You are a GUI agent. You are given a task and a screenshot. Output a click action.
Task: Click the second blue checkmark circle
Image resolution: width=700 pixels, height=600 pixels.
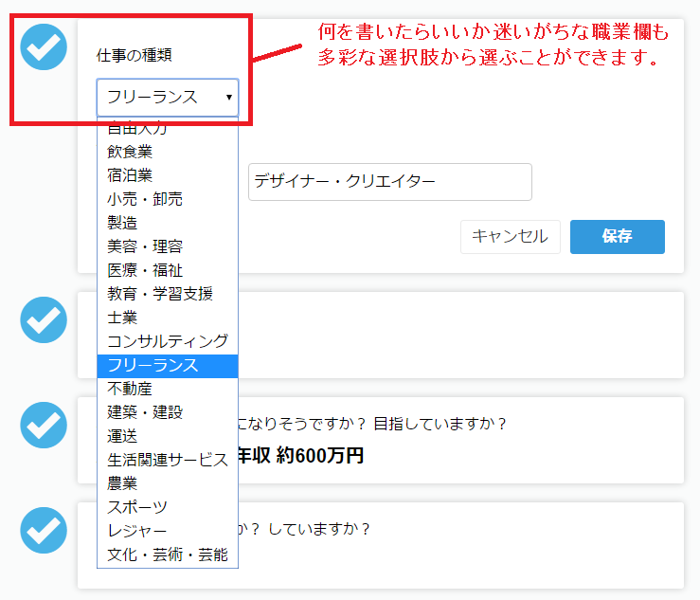coord(44,319)
